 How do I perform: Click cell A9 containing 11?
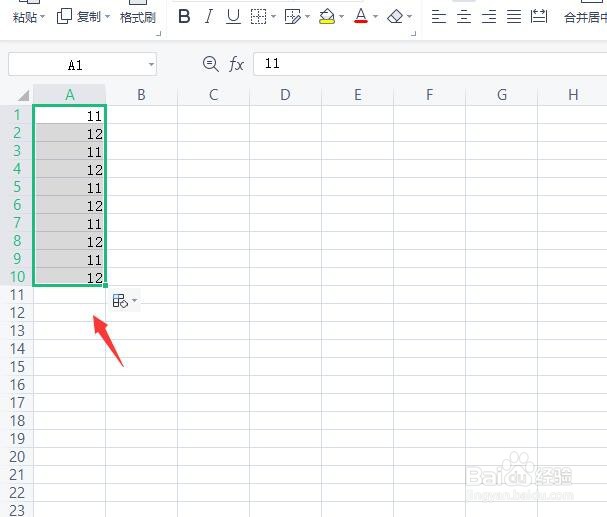[70, 258]
